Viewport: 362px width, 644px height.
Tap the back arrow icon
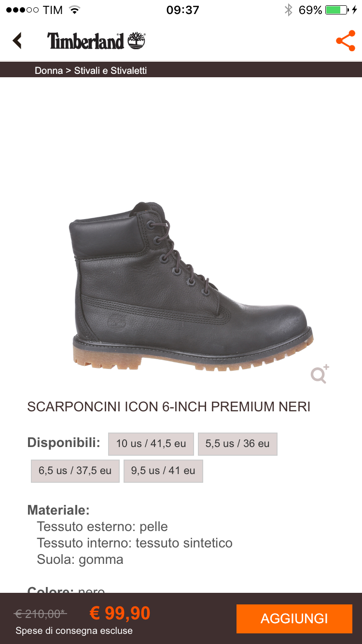(17, 41)
